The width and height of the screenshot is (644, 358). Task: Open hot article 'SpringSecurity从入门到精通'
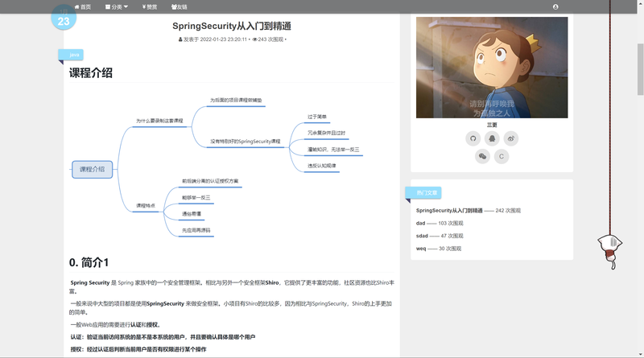449,211
